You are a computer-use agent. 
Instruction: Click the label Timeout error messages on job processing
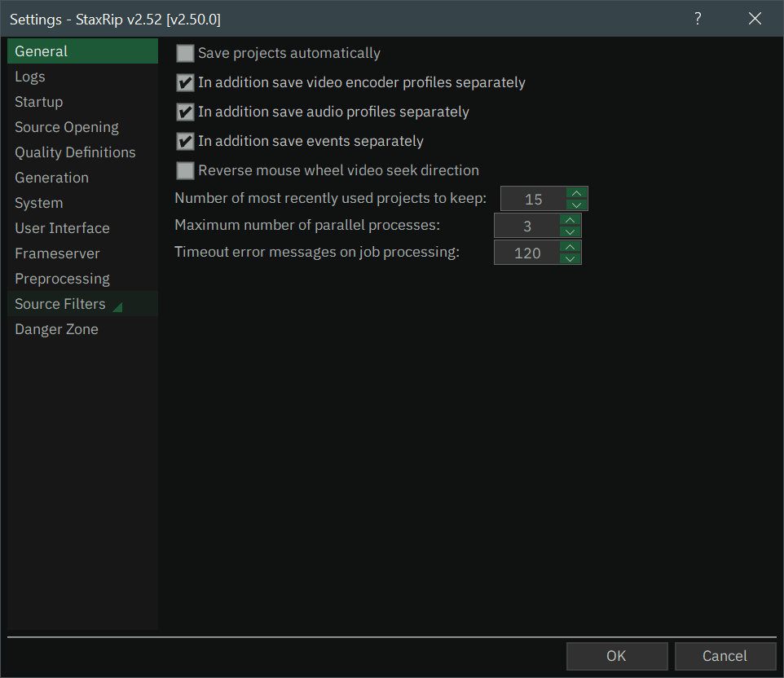pyautogui.click(x=317, y=252)
